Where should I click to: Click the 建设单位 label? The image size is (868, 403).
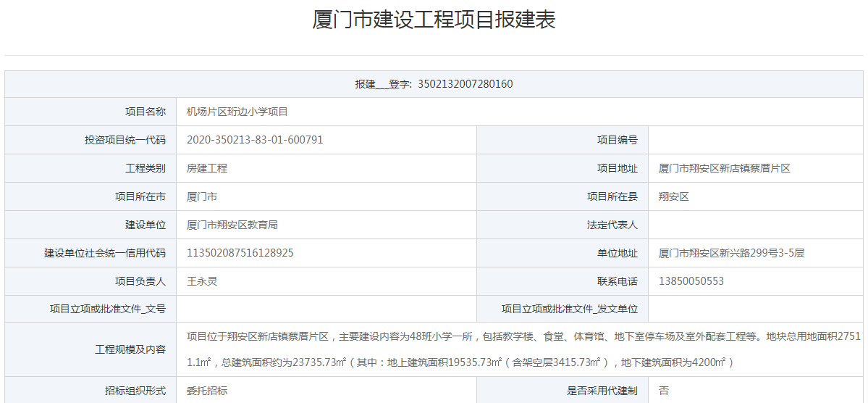(146, 225)
